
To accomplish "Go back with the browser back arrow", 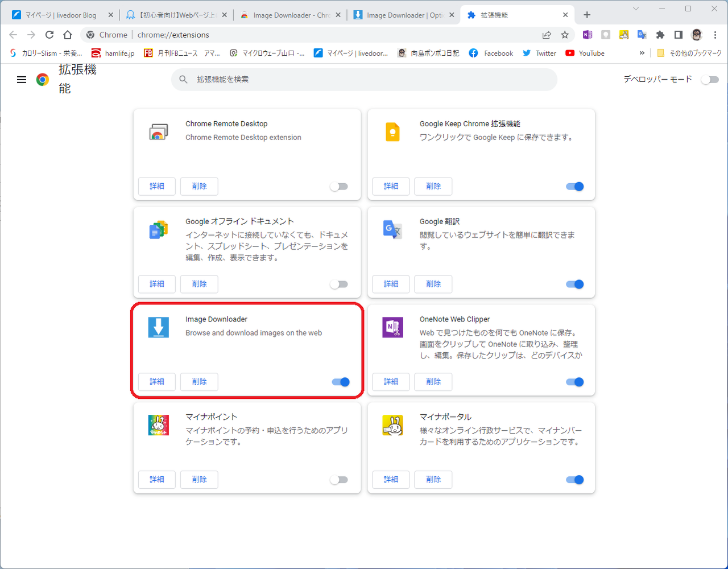I will pyautogui.click(x=13, y=35).
